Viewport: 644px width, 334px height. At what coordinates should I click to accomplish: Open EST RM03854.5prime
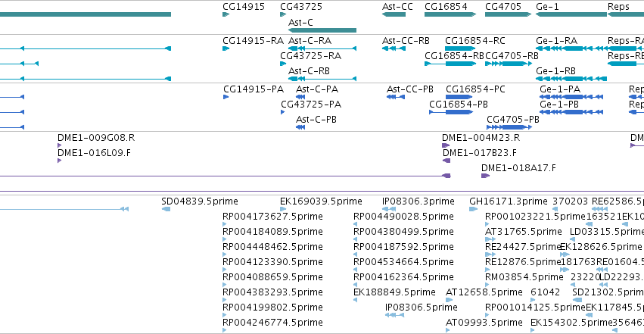524,277
